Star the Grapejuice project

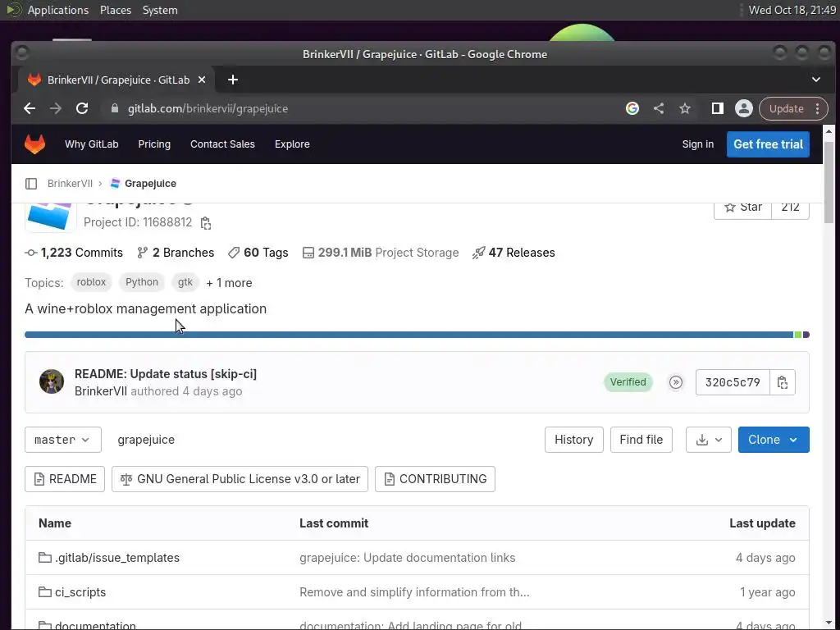[x=742, y=208]
